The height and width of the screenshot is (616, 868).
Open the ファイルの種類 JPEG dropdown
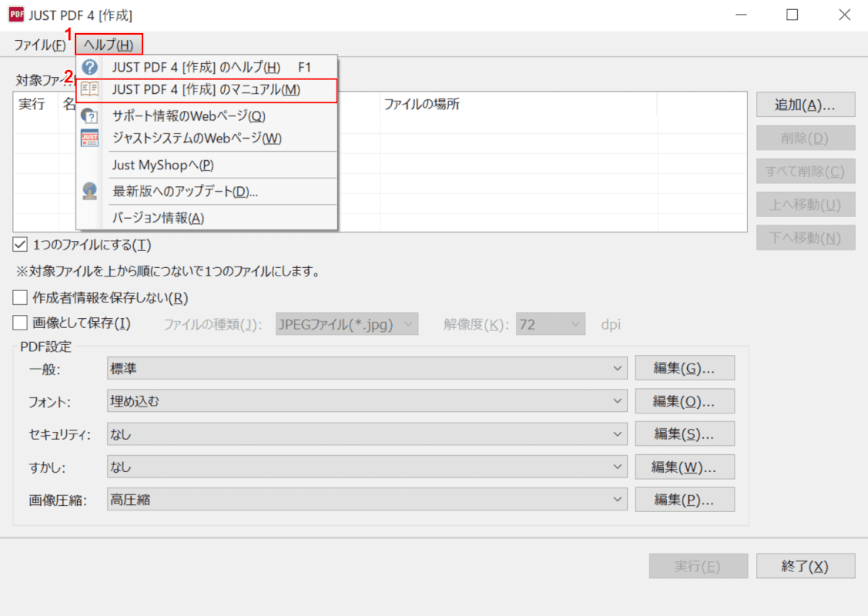347,324
